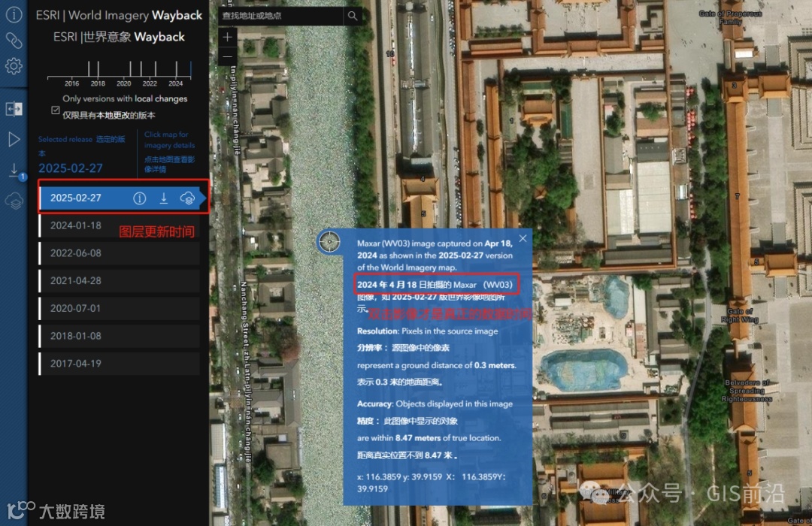Viewport: 812px width, 526px height.
Task: Click in the address search field
Action: (280, 16)
